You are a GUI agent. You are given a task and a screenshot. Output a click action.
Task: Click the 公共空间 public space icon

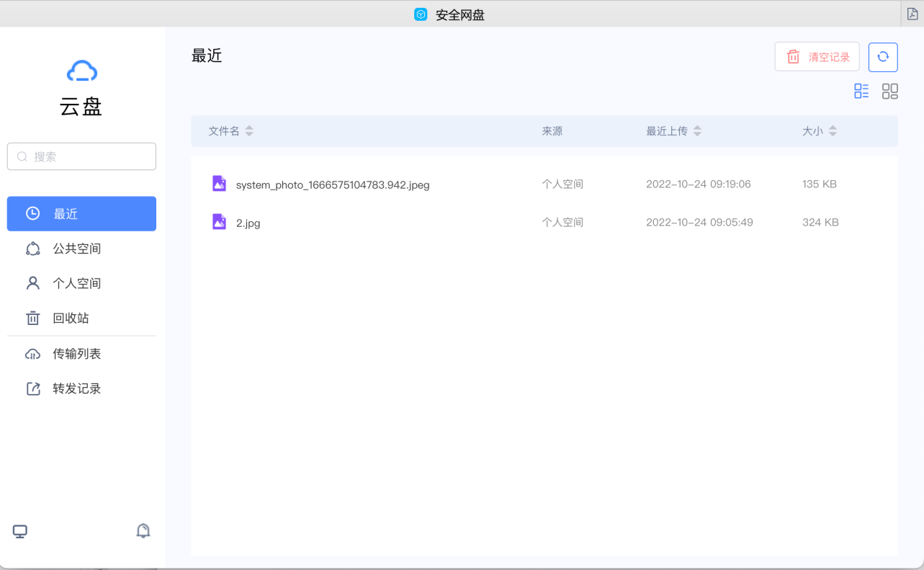(32, 248)
